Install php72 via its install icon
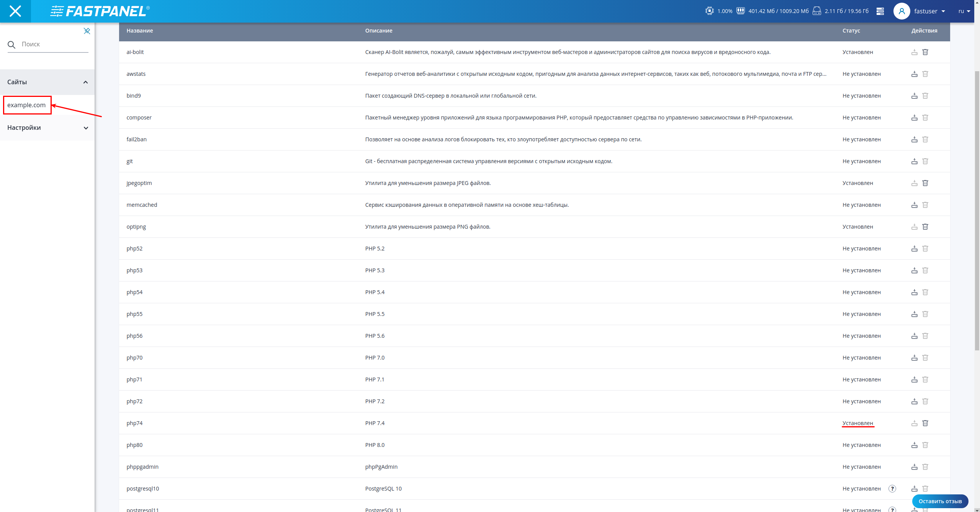 pyautogui.click(x=914, y=401)
